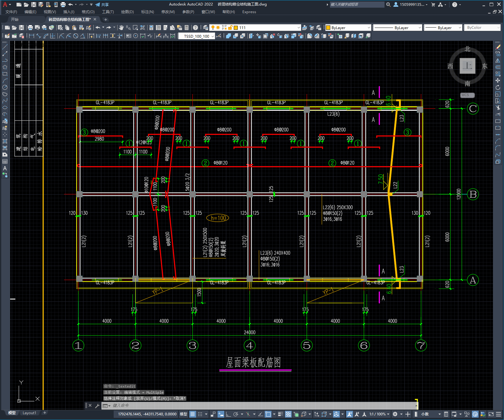Click the WCS label under the view cube

coord(467,95)
